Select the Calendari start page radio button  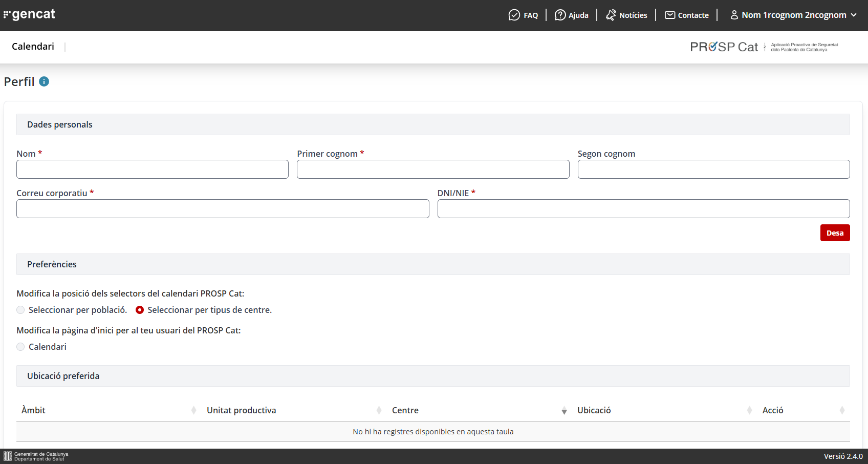(20, 347)
